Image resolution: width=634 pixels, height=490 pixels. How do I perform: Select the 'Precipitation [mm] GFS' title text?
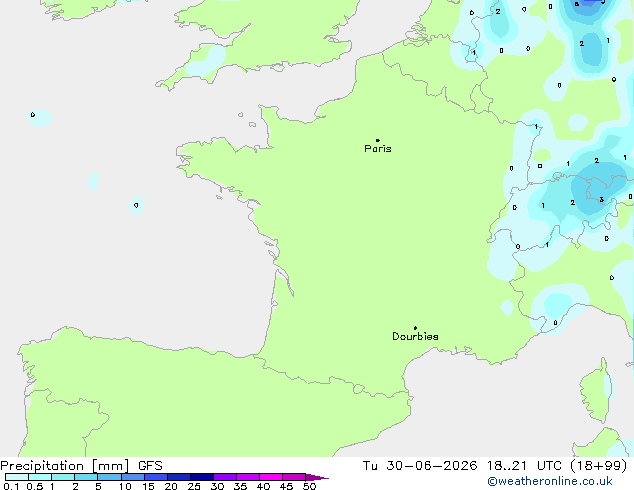coord(81,466)
